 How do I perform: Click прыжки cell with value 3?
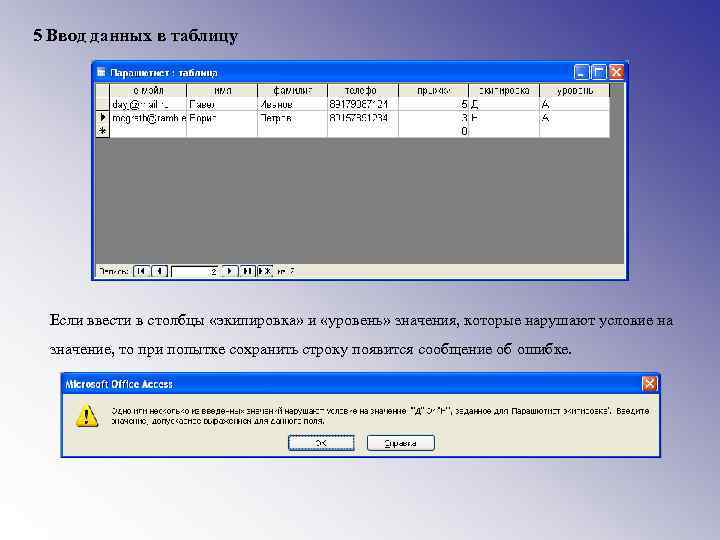(x=433, y=118)
